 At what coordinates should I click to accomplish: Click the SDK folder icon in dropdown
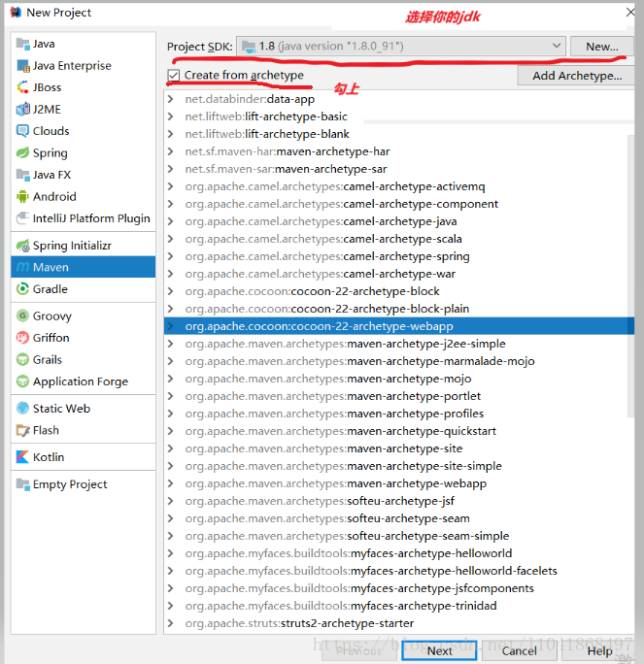pyautogui.click(x=249, y=47)
